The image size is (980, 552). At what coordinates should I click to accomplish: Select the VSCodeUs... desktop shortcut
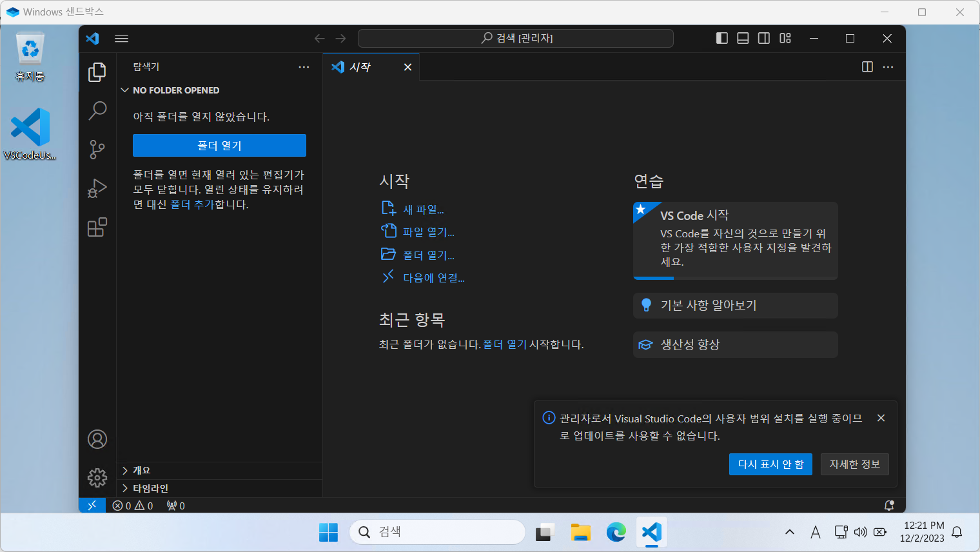30,134
